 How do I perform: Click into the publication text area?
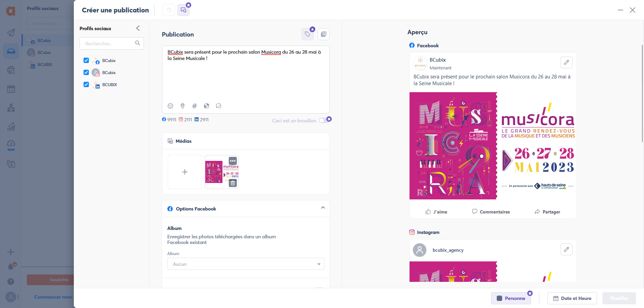tap(246, 79)
